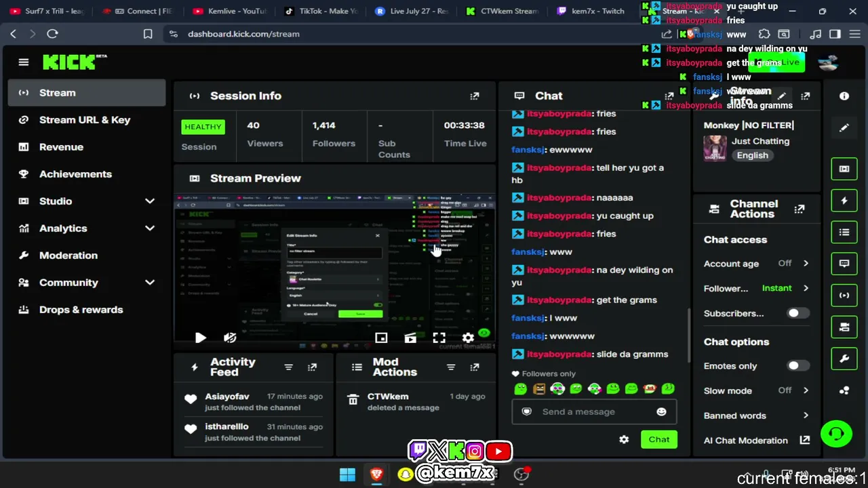Click the CTWkem moderator name

click(388, 396)
